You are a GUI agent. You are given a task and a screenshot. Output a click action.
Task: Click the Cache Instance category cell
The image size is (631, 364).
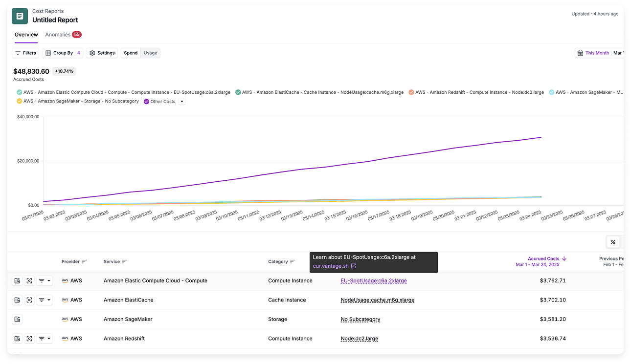pos(287,300)
